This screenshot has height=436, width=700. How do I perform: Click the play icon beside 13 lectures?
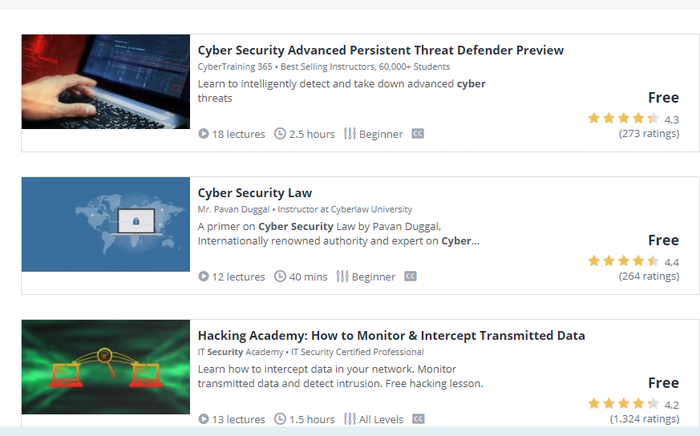coord(204,420)
